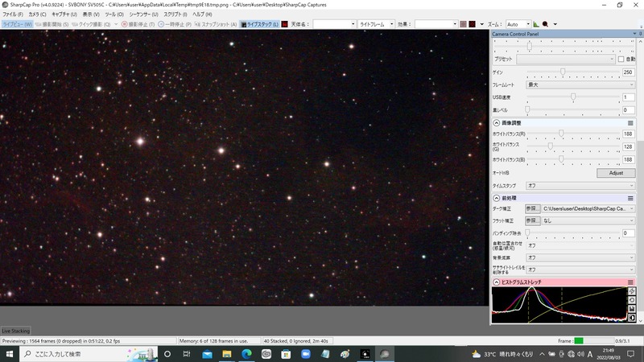Click the スナップショット snapshot toolbar item

click(x=216, y=24)
